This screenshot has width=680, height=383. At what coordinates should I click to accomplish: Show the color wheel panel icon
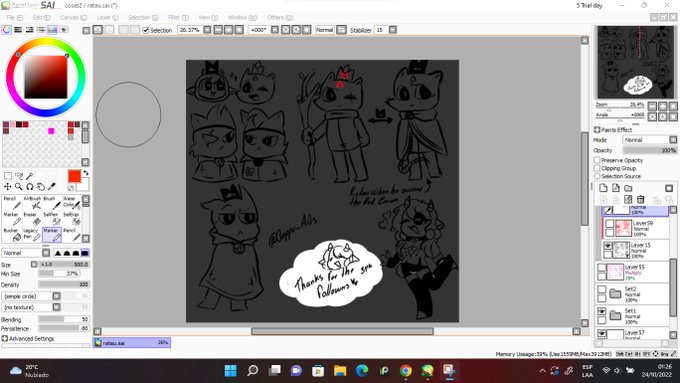[x=7, y=30]
